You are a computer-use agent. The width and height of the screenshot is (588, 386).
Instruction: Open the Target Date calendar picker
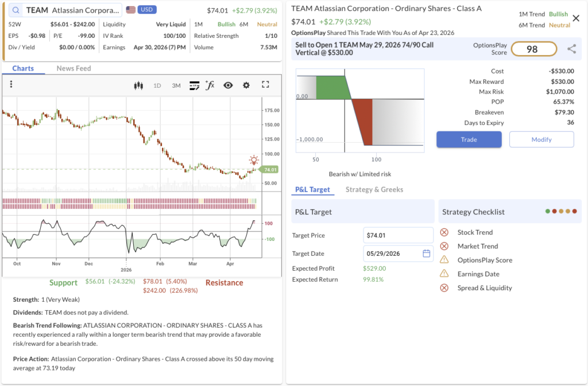pyautogui.click(x=426, y=254)
